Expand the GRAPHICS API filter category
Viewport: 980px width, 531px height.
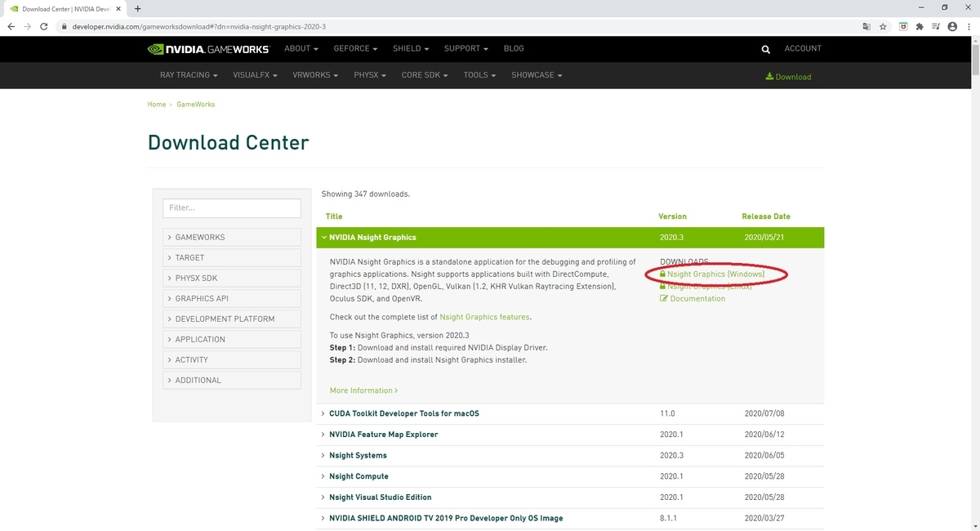point(232,298)
